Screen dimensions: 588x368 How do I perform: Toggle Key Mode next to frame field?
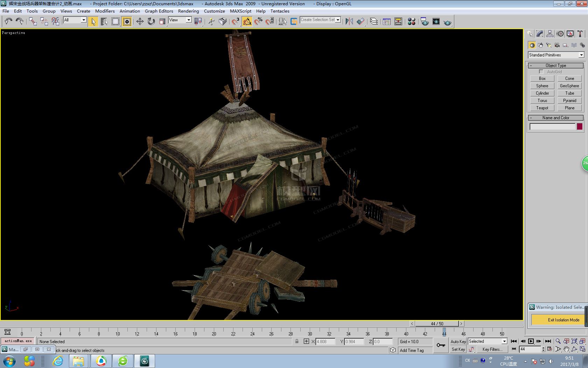point(514,349)
